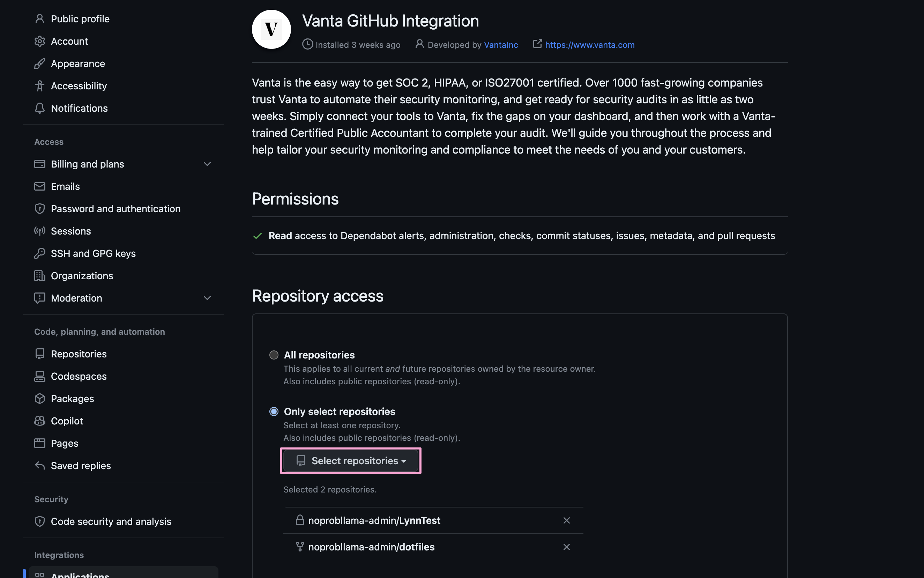Remove noprobllama-admin/LynnTest repository
The height and width of the screenshot is (578, 924).
(x=566, y=520)
